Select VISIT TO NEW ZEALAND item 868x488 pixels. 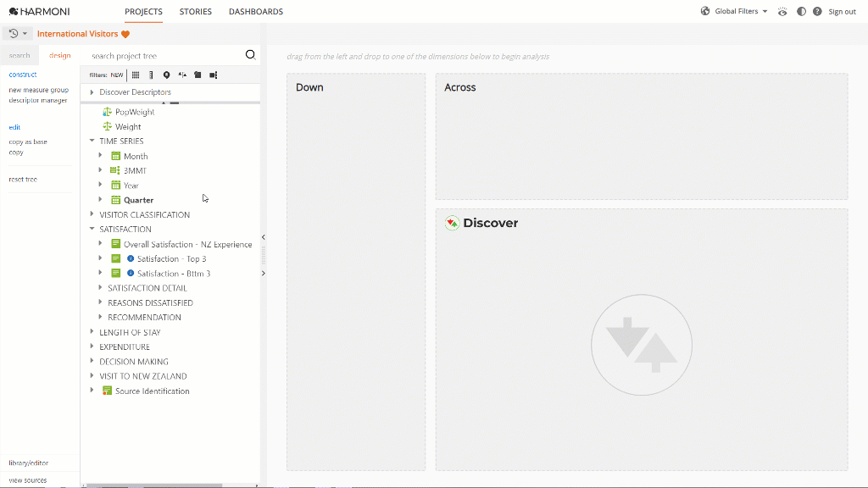click(142, 375)
